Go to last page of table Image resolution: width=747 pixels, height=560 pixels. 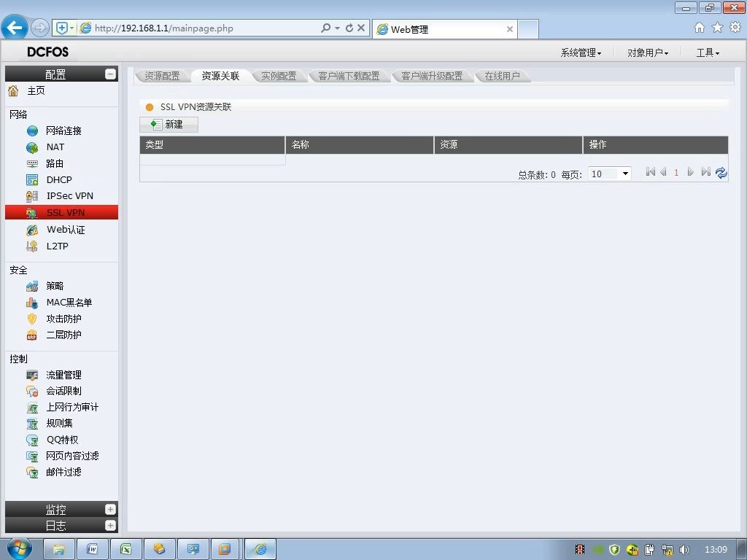click(705, 172)
